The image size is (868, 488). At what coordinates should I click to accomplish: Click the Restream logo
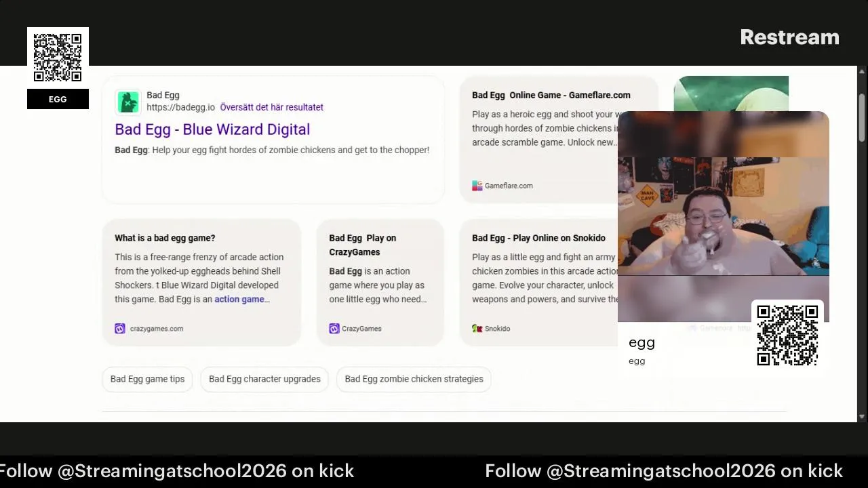(x=789, y=37)
